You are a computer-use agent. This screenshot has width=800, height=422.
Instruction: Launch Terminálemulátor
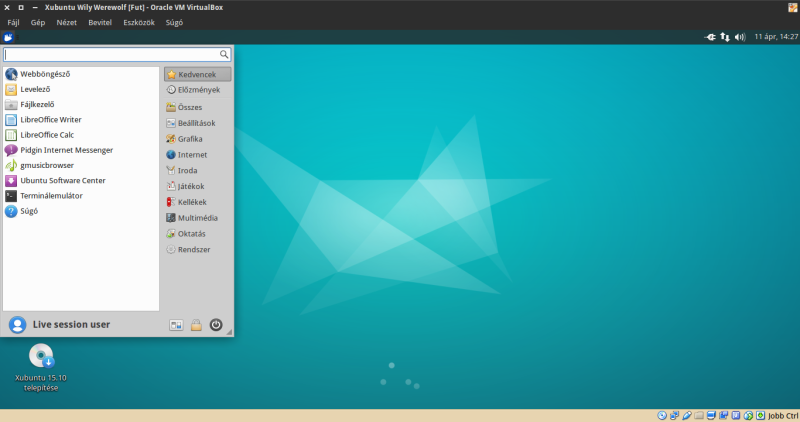tap(81, 196)
